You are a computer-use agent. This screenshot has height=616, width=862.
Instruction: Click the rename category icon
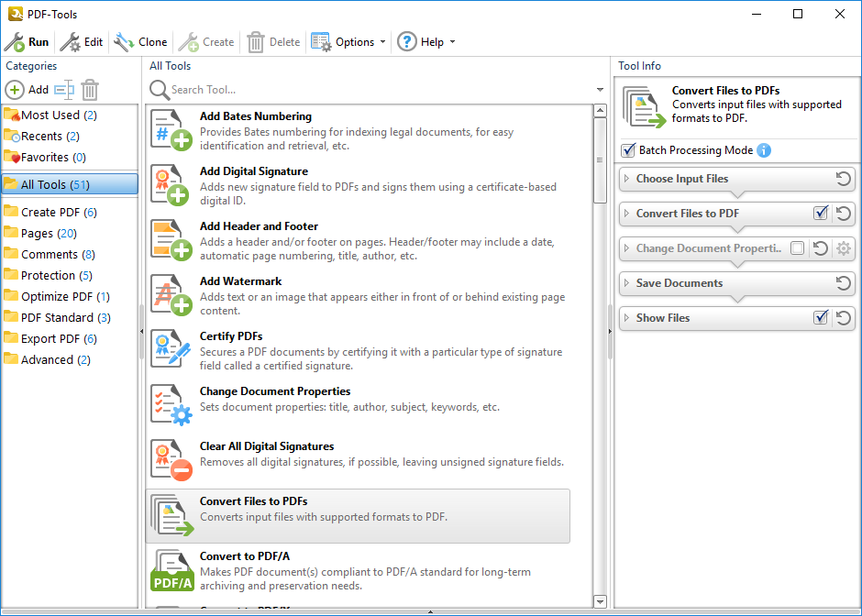tap(63, 90)
